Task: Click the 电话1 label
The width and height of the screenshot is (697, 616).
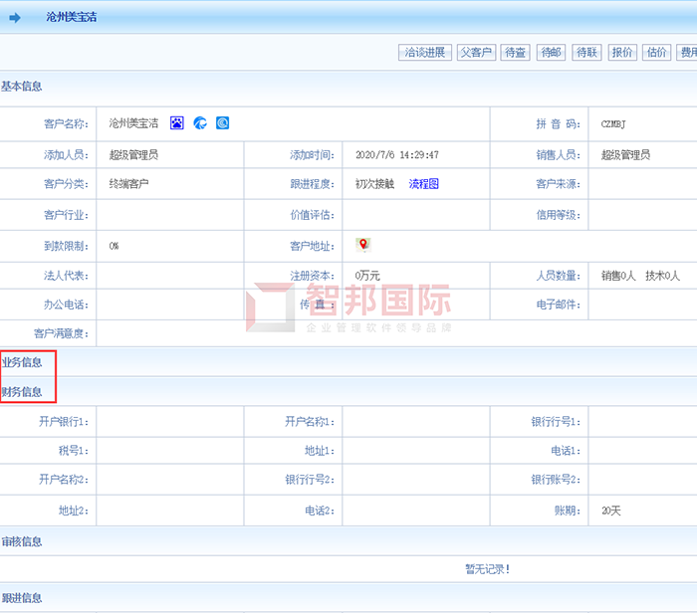Action: [x=566, y=451]
